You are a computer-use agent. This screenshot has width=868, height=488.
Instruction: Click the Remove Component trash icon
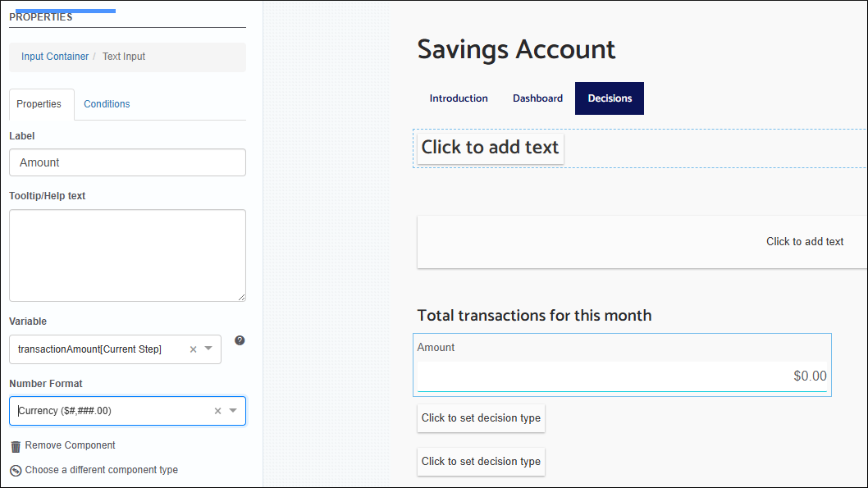[x=15, y=445]
